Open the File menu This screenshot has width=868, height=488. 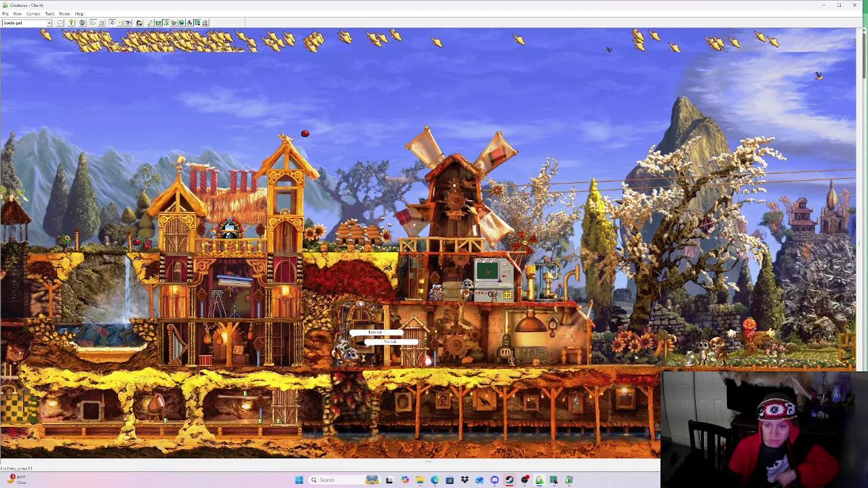[5, 14]
